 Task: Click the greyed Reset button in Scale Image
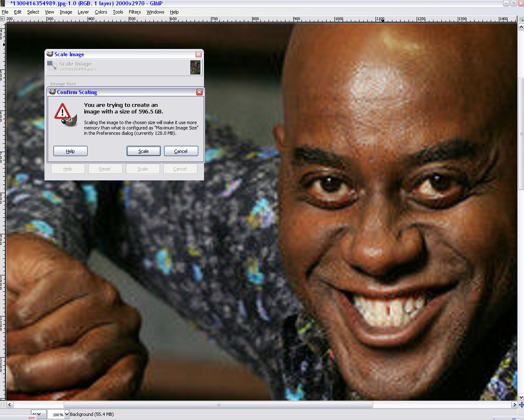(105, 169)
